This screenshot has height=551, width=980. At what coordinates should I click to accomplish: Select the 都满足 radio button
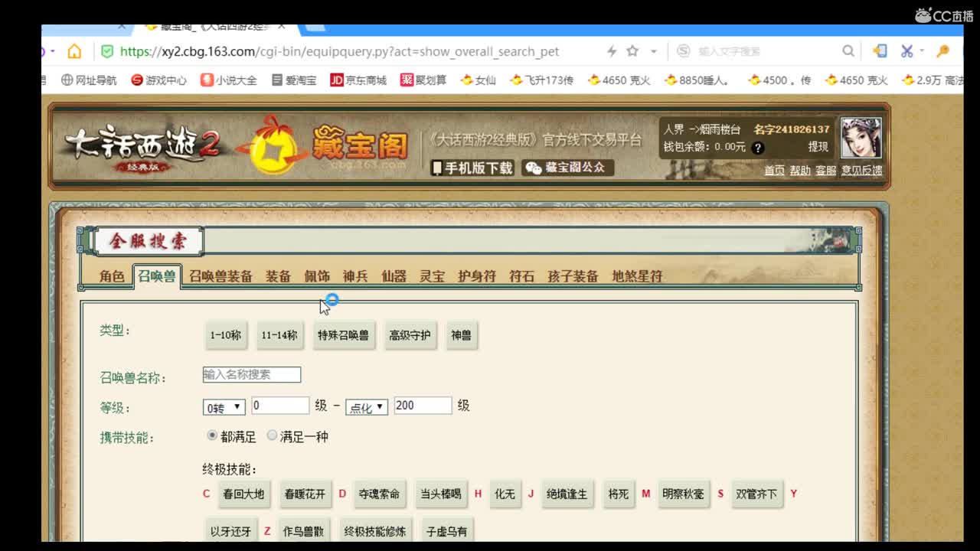(x=212, y=435)
